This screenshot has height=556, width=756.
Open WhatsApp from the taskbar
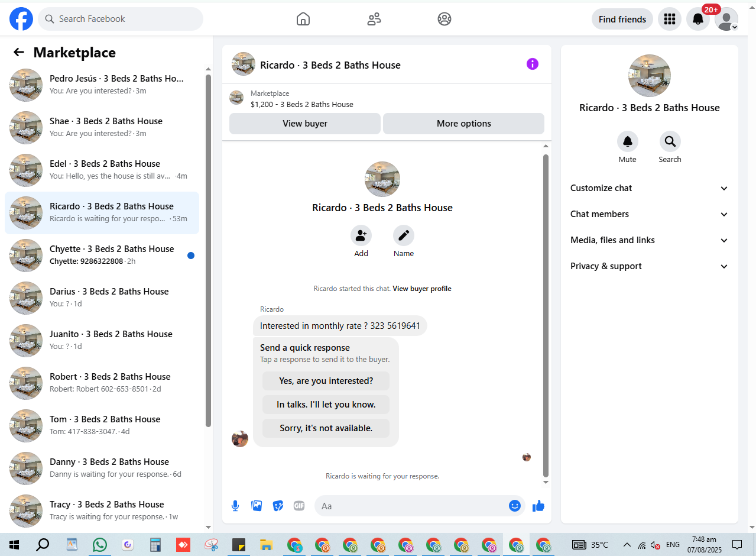pyautogui.click(x=100, y=545)
